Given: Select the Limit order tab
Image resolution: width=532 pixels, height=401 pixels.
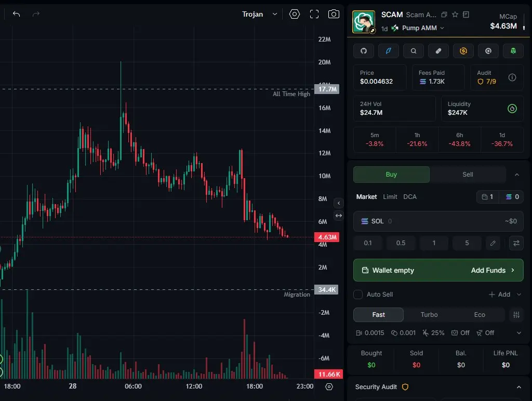Looking at the screenshot, I should (390, 197).
